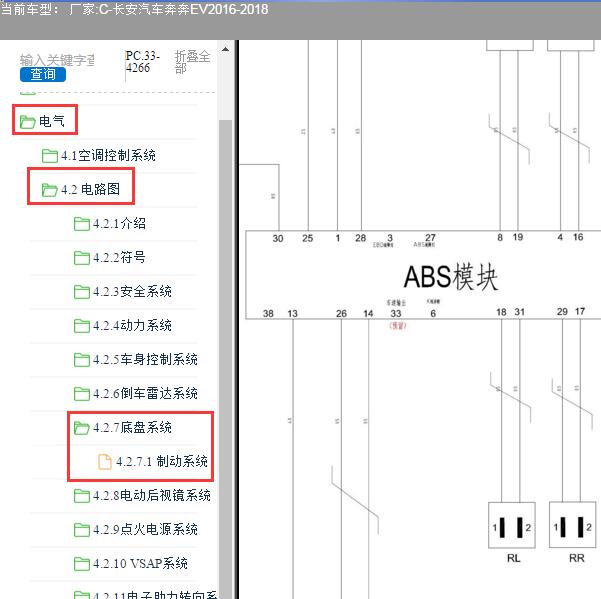Click ABS pin 6 in diagram

pos(433,313)
